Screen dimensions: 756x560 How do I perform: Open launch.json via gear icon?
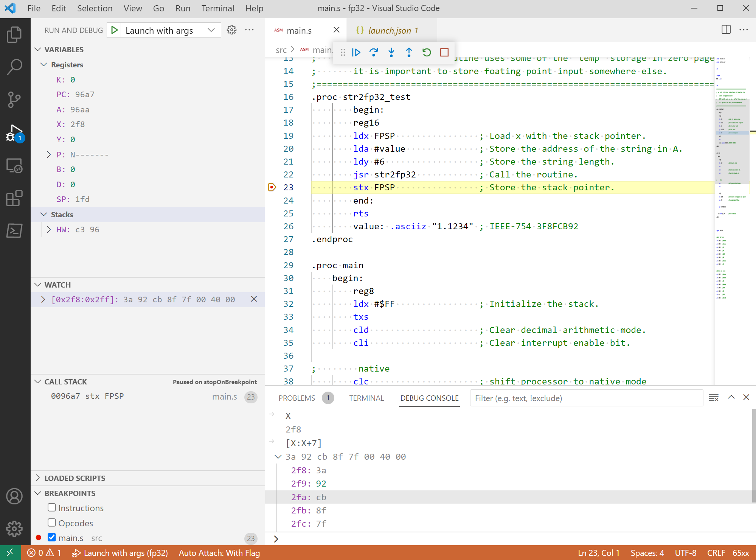coord(231,30)
